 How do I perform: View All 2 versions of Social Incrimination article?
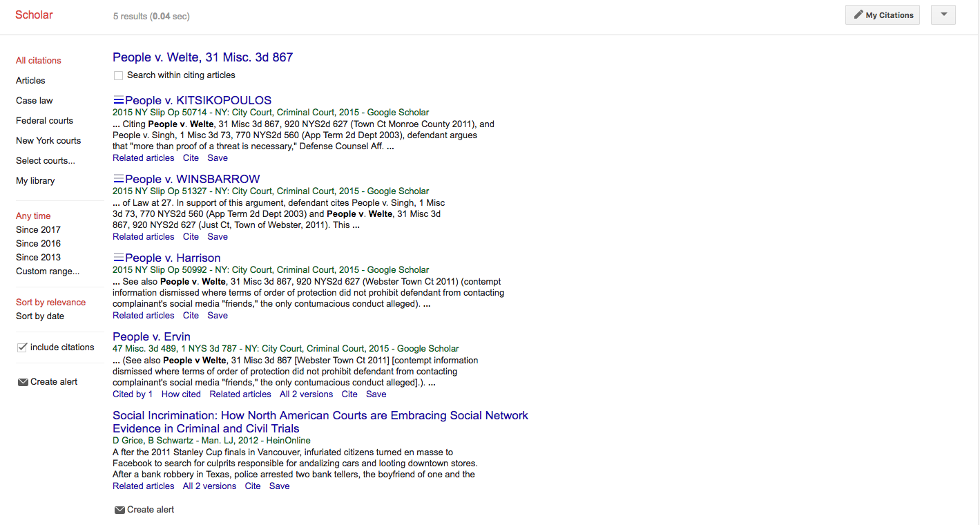click(209, 486)
